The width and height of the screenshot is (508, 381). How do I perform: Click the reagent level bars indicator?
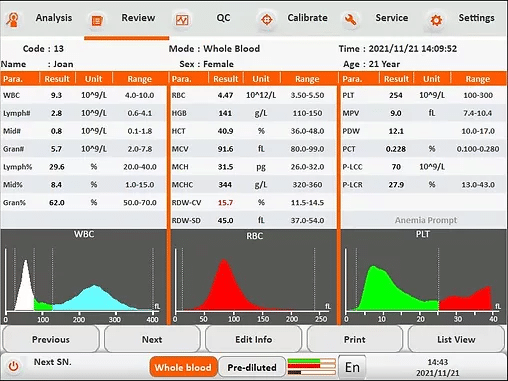coord(312,367)
